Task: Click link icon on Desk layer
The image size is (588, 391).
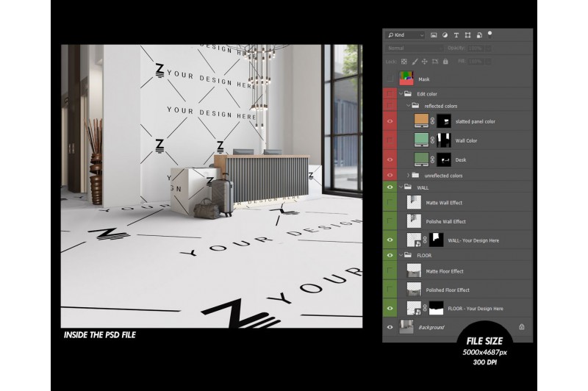Action: pos(432,159)
